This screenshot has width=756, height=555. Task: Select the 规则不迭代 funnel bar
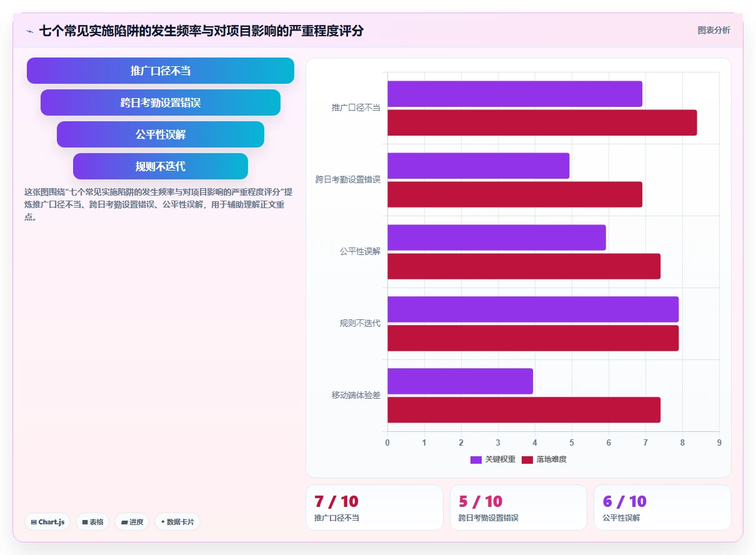point(161,166)
